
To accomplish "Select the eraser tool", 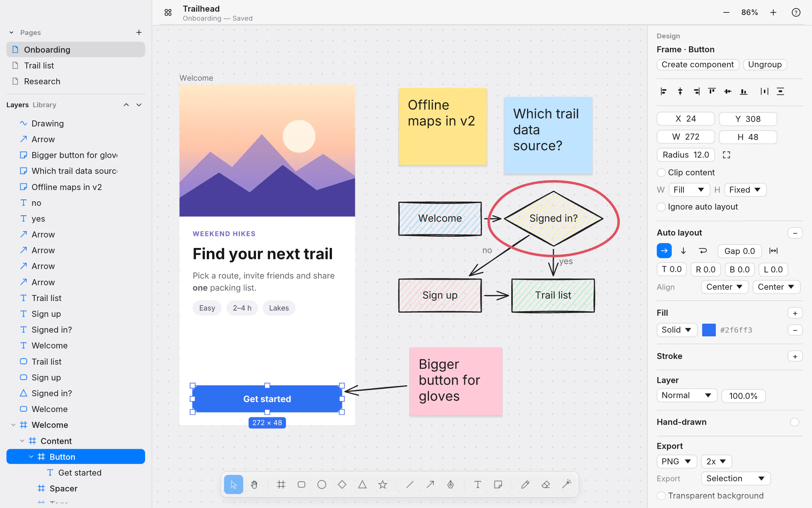I will click(545, 484).
